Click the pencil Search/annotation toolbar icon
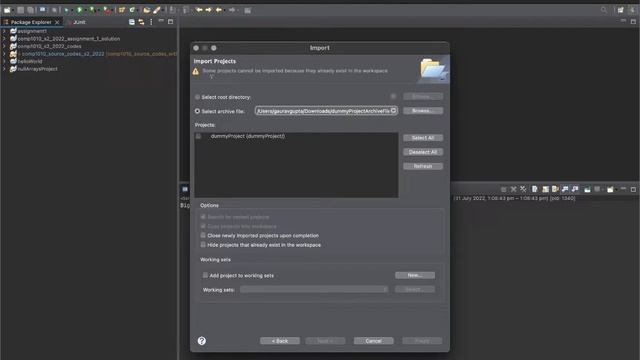This screenshot has height=360, width=640. (x=157, y=10)
